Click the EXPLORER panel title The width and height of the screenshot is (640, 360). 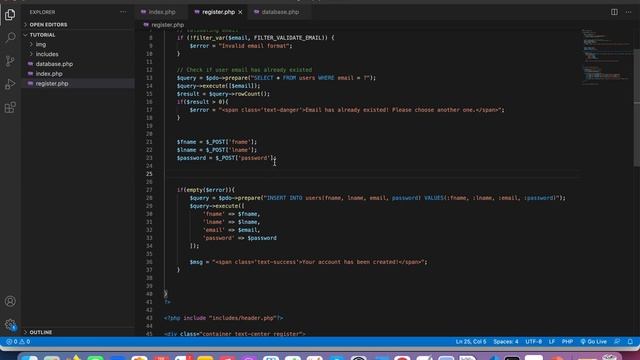[42, 12]
